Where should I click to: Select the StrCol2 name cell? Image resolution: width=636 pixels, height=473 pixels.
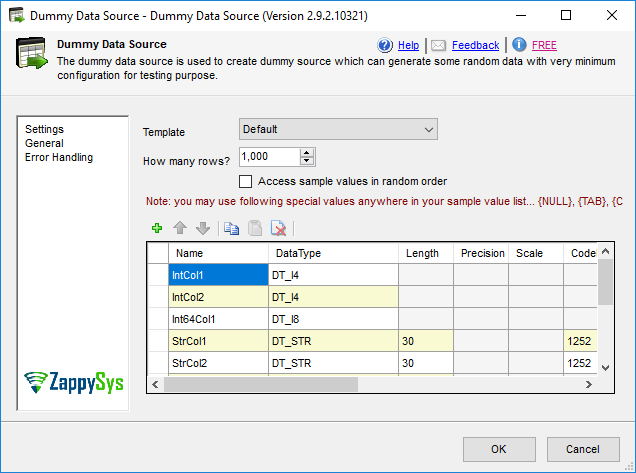click(x=218, y=363)
